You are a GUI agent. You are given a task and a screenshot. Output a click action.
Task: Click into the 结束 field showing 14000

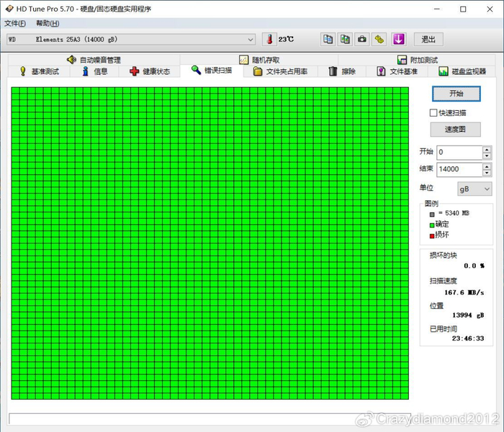[459, 169]
